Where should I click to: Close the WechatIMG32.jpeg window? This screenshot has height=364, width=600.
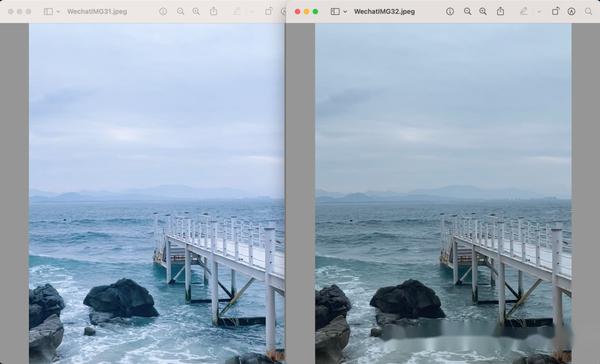[297, 11]
